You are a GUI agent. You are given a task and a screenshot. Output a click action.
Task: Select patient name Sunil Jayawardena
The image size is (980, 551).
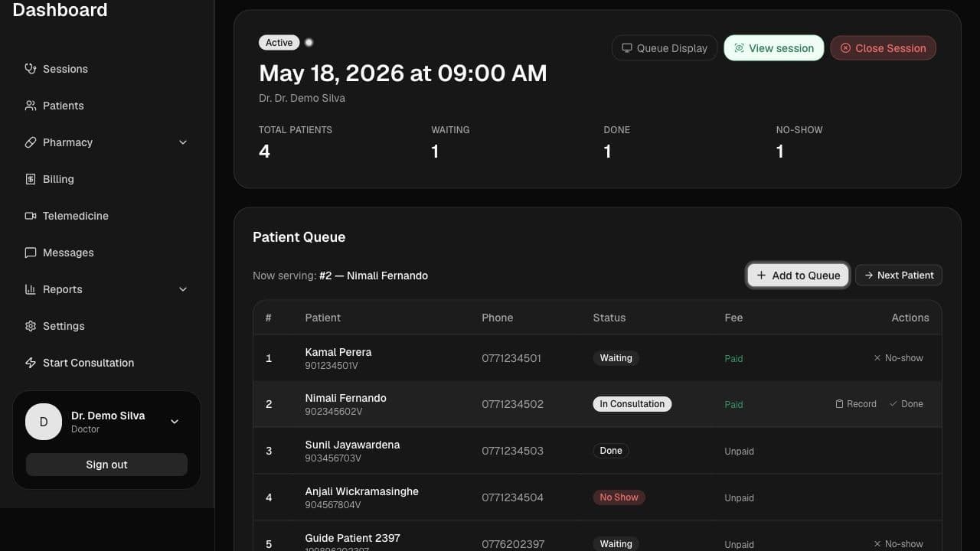click(x=352, y=445)
